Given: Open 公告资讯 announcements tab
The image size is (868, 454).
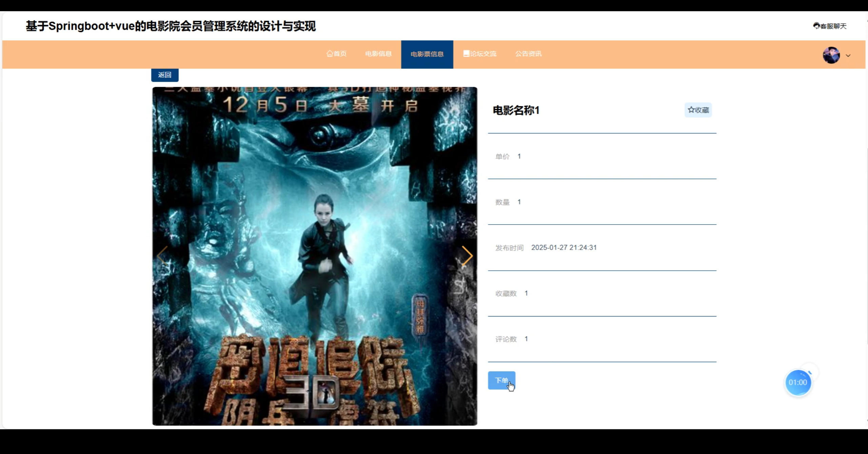Looking at the screenshot, I should tap(529, 54).
